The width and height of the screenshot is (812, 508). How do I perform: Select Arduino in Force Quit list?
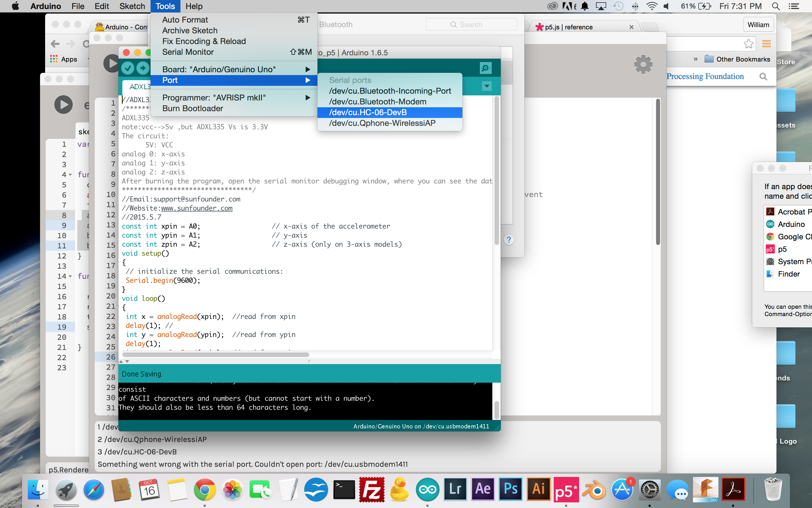click(788, 224)
